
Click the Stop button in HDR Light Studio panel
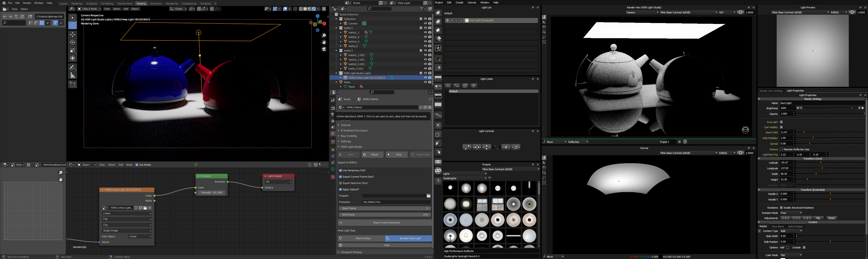point(397,155)
